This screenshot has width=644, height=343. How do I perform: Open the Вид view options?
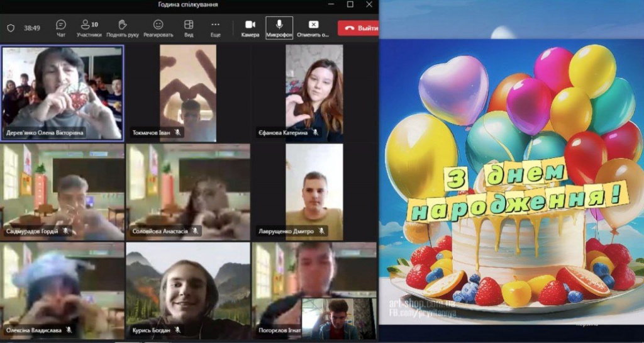[189, 28]
